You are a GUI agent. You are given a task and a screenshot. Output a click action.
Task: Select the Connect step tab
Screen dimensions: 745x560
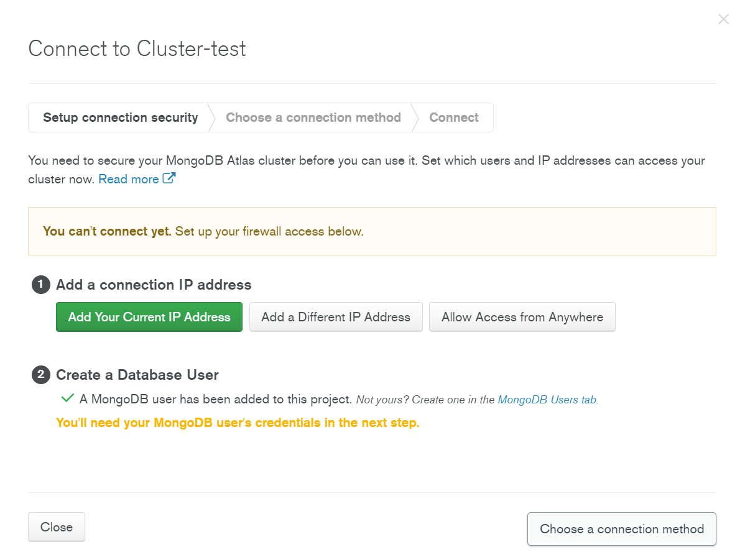(x=453, y=117)
